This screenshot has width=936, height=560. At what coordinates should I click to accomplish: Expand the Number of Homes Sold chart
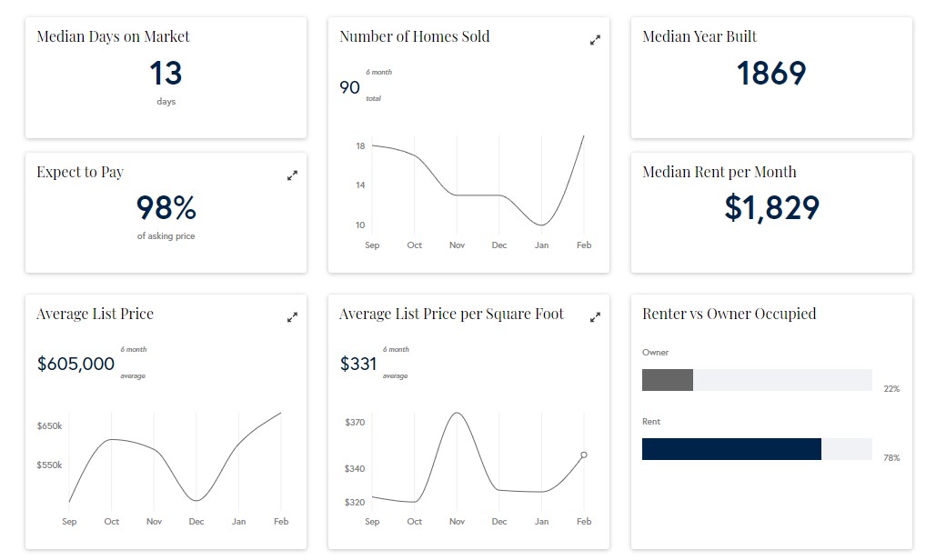click(x=595, y=40)
